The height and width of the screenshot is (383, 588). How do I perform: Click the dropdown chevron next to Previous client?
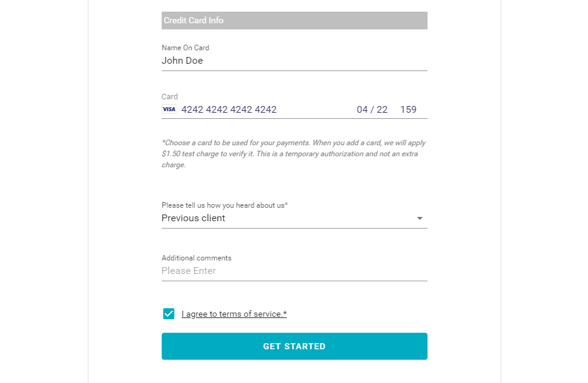(x=420, y=218)
